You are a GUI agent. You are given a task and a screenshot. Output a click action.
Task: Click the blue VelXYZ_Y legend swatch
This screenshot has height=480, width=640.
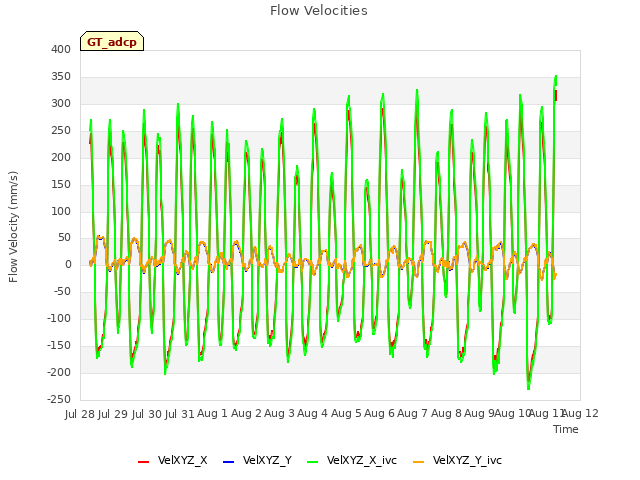[229, 462]
